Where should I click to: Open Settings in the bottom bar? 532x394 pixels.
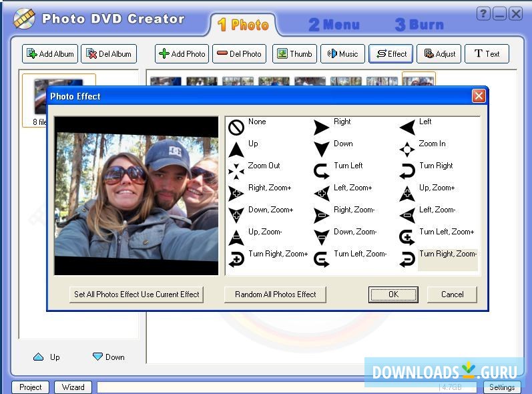click(501, 387)
